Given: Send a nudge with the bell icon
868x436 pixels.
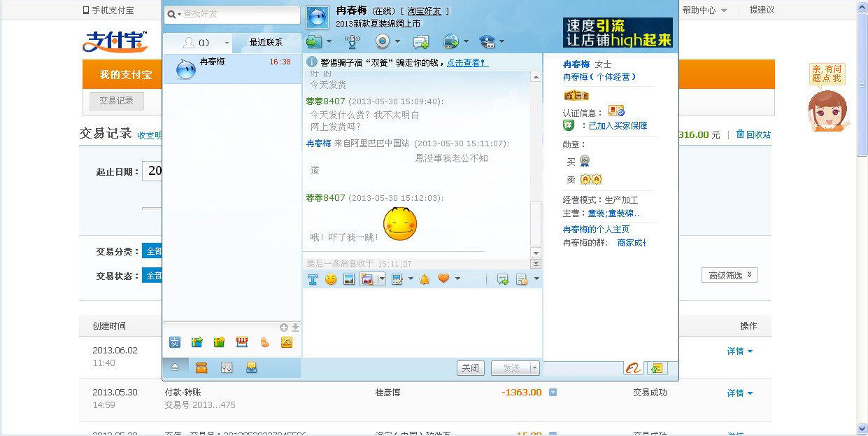Looking at the screenshot, I should coord(425,279).
